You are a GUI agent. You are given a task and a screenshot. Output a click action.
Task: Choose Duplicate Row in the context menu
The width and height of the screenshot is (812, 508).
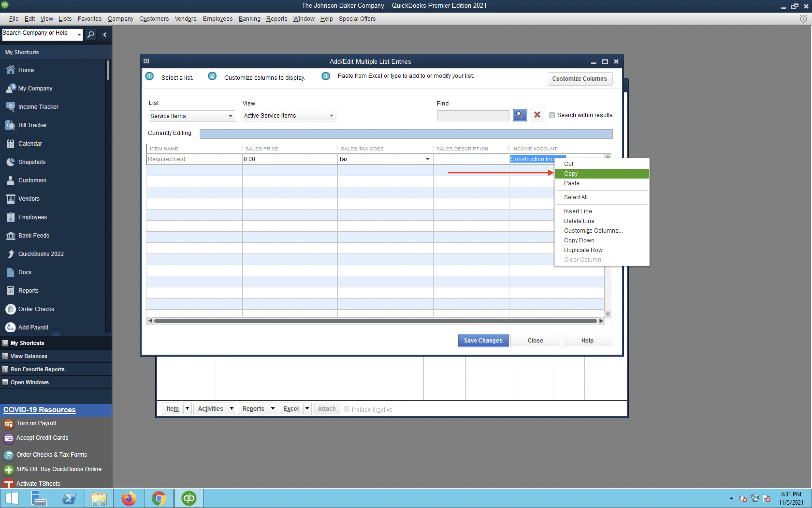pyautogui.click(x=602, y=250)
